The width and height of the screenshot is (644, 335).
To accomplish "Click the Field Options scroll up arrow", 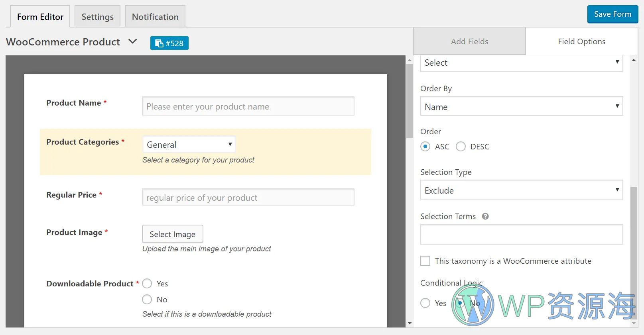I will click(634, 60).
